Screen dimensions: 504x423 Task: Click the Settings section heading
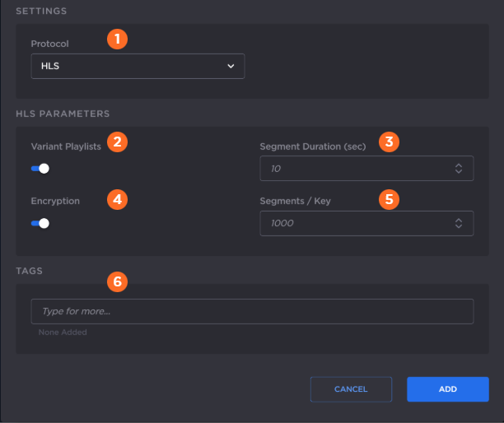coord(41,12)
